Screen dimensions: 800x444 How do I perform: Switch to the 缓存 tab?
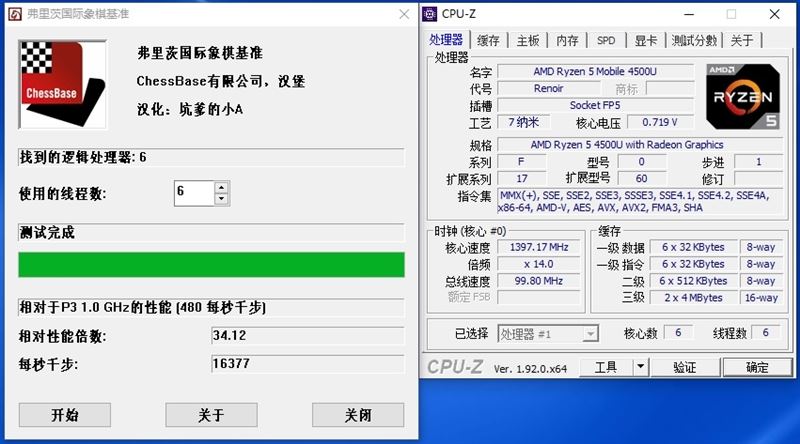tap(488, 40)
